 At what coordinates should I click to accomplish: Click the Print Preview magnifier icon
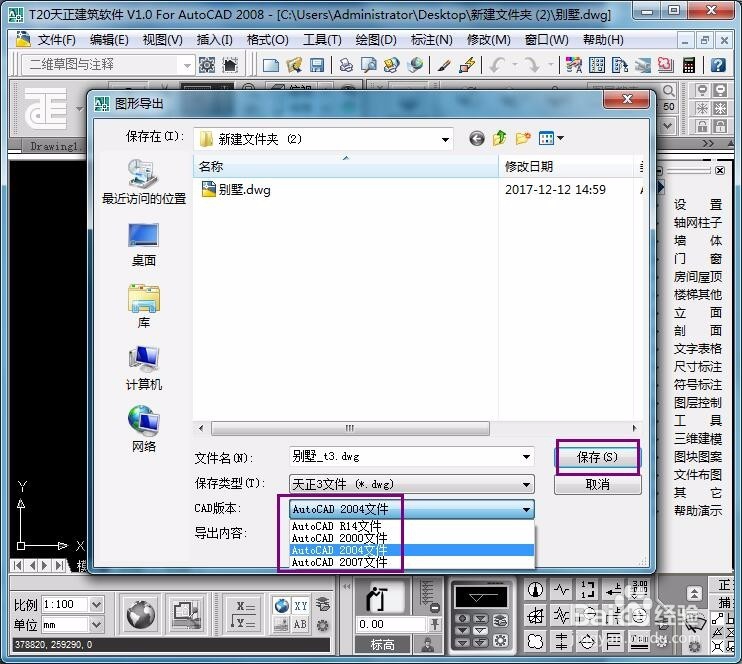pyautogui.click(x=369, y=65)
